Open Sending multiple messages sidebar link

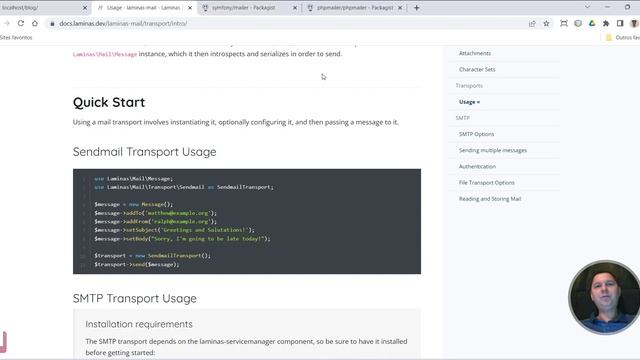point(493,150)
